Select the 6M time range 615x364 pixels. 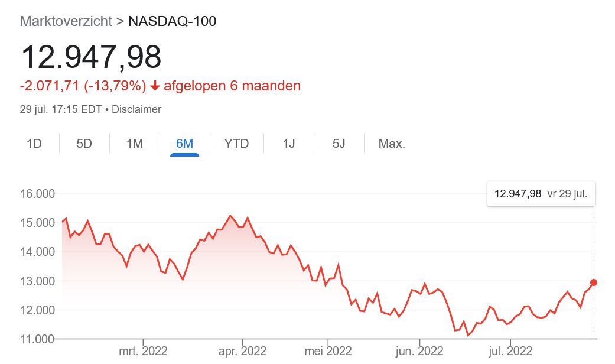[x=185, y=143]
